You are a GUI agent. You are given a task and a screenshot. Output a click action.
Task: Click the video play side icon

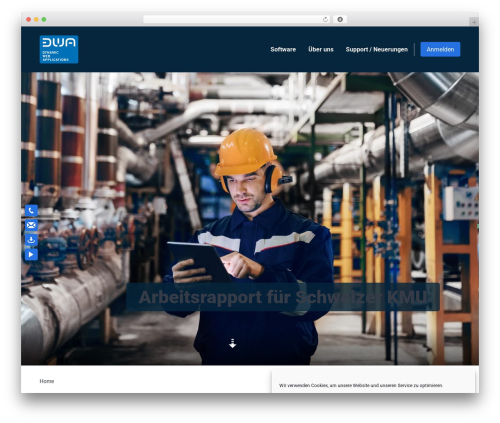(x=31, y=254)
